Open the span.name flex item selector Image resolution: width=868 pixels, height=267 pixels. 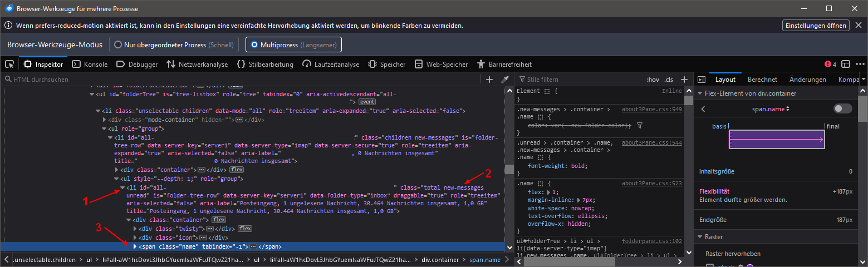(771, 109)
